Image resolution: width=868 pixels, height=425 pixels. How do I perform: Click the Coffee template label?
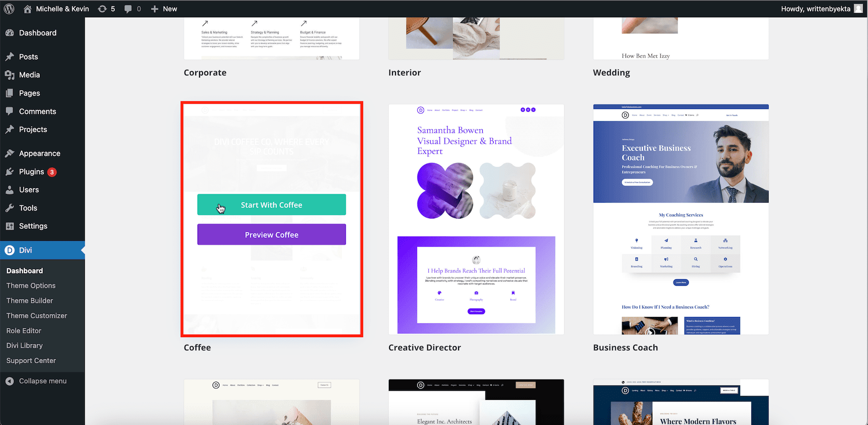coord(197,347)
